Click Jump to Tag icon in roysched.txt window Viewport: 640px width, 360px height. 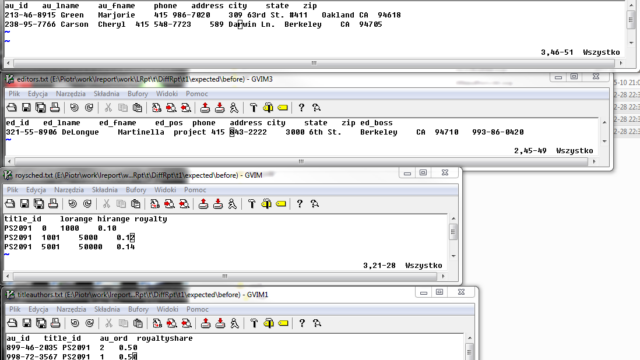[x=281, y=204]
